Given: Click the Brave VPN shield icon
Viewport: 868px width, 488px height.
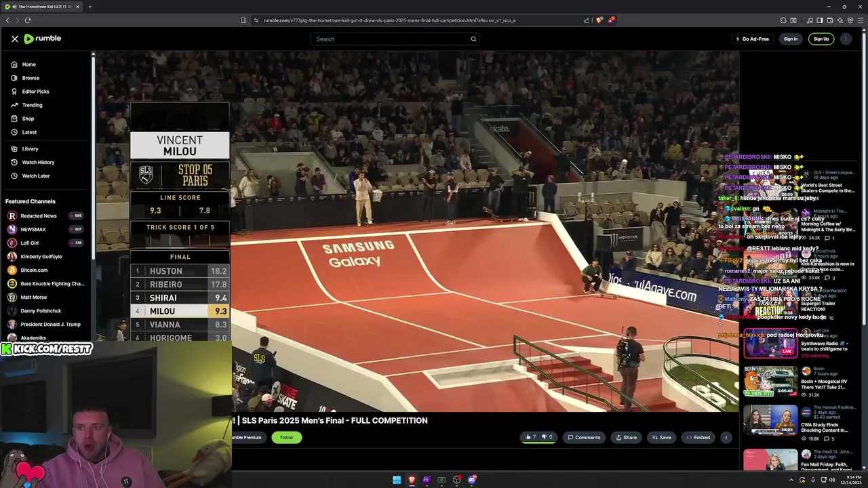Looking at the screenshot, I should pos(850,20).
